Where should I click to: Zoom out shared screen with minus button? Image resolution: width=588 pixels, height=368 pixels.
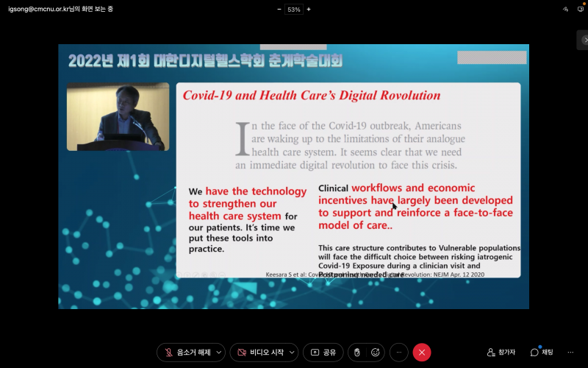coord(279,10)
